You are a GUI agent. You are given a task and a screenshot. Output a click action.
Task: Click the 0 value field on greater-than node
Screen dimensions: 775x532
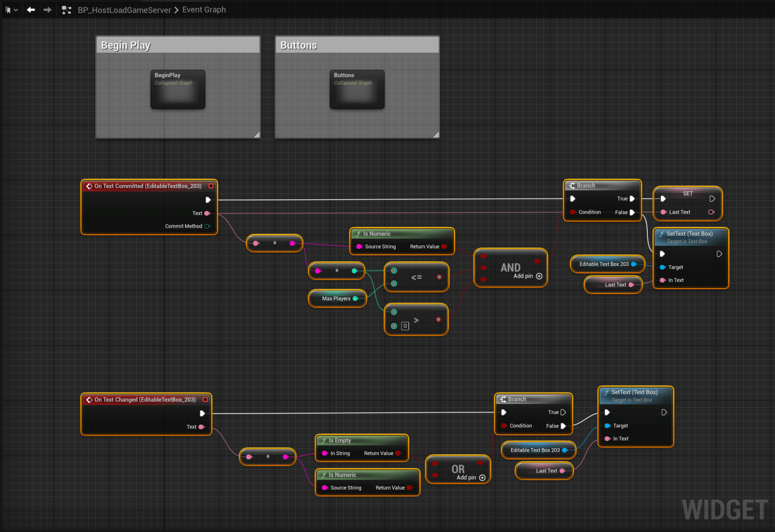[x=405, y=326]
